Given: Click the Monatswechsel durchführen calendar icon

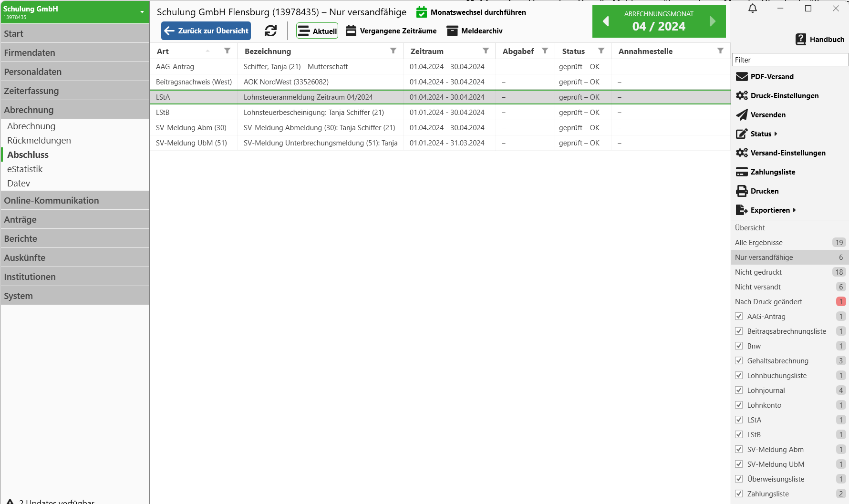Looking at the screenshot, I should tap(421, 12).
